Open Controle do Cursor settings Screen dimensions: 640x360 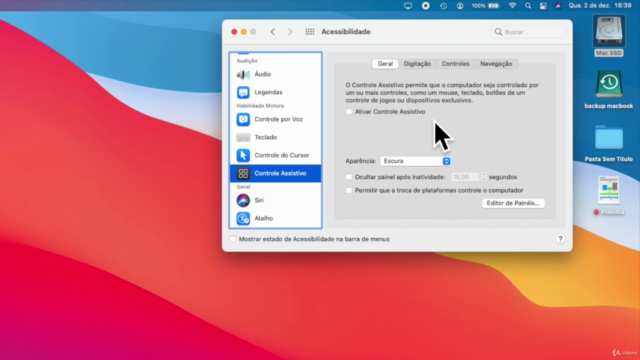[x=275, y=155]
